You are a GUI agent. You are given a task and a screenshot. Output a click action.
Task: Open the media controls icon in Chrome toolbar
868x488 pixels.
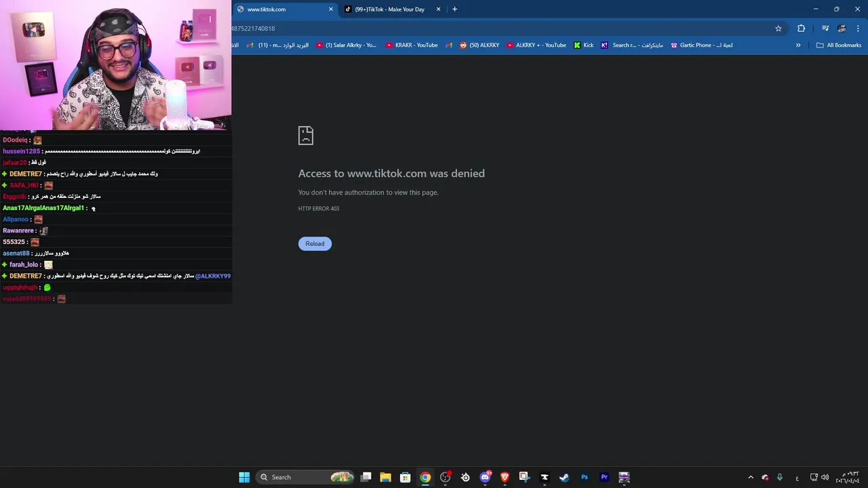click(x=825, y=28)
